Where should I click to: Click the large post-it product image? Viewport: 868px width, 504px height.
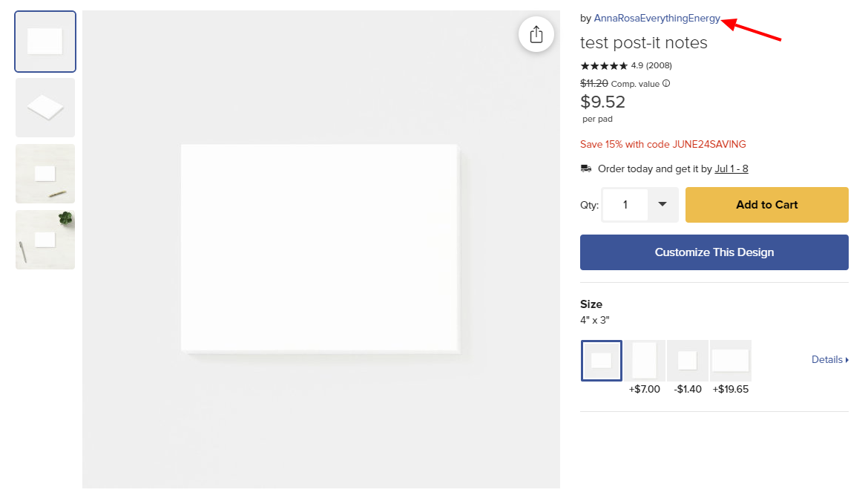321,249
